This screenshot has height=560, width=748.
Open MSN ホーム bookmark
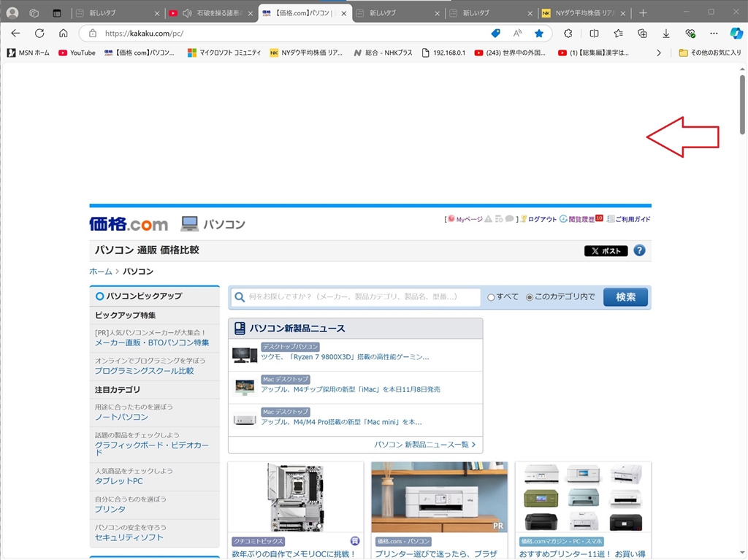28,53
